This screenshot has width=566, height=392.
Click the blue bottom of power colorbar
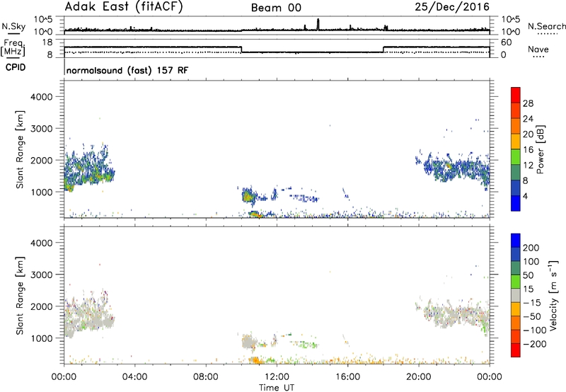(x=516, y=203)
